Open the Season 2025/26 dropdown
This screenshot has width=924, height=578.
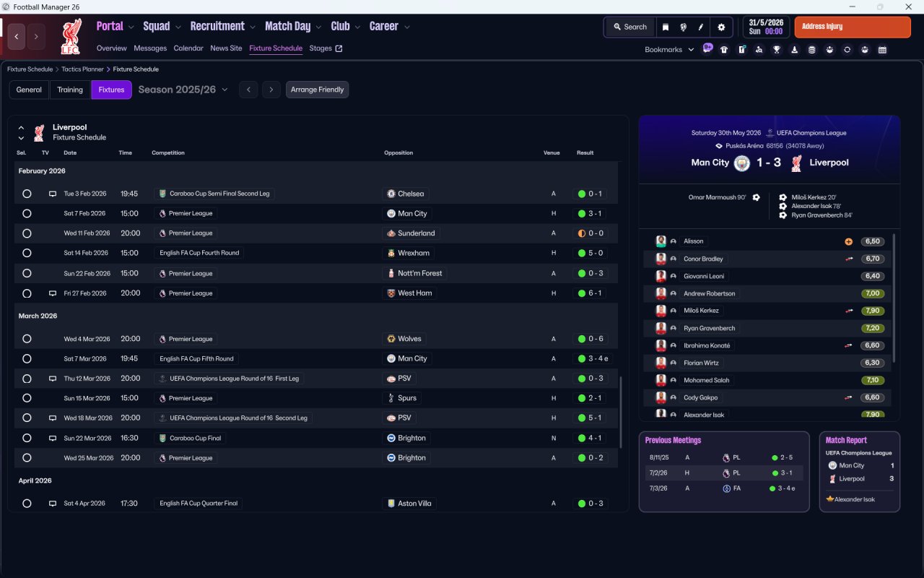pyautogui.click(x=183, y=90)
